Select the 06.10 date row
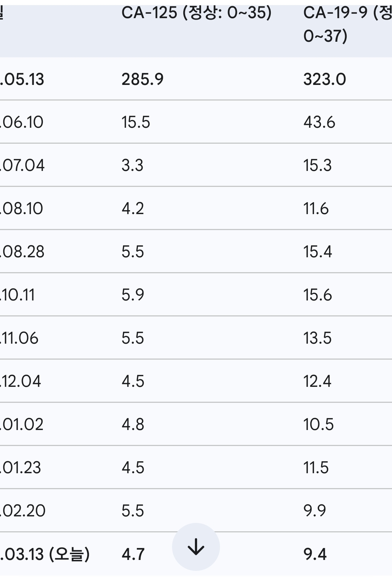392x577 pixels. (196, 122)
